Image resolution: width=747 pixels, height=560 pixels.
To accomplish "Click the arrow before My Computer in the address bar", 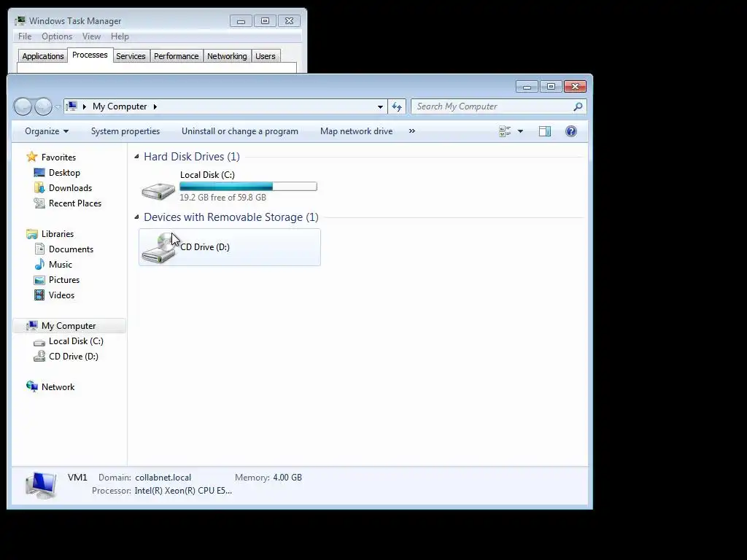I will pyautogui.click(x=85, y=106).
